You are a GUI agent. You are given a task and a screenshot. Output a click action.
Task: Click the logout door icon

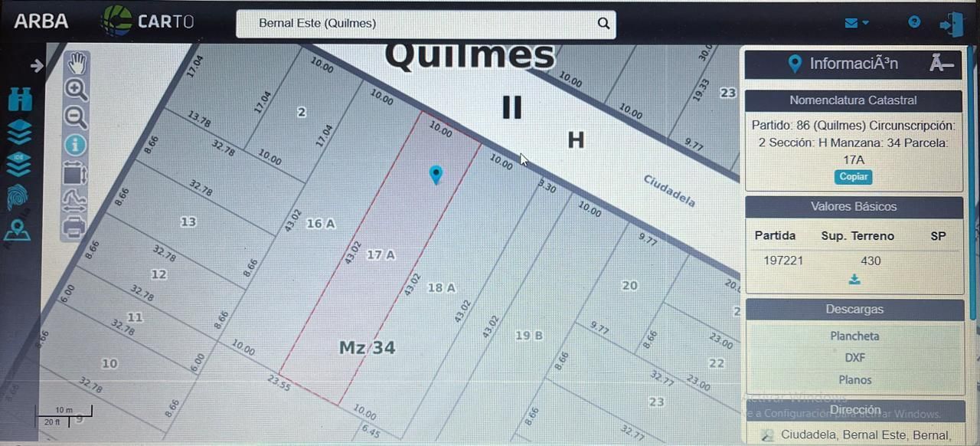coord(952,24)
